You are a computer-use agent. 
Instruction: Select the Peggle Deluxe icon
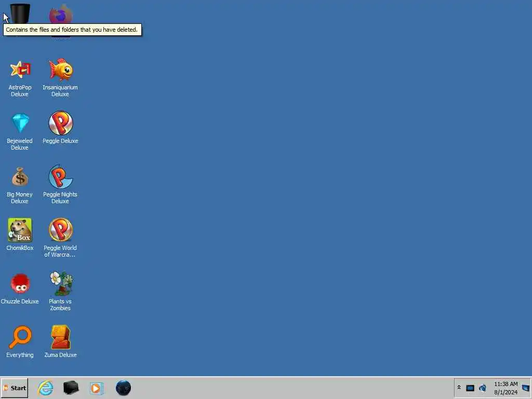(x=61, y=123)
